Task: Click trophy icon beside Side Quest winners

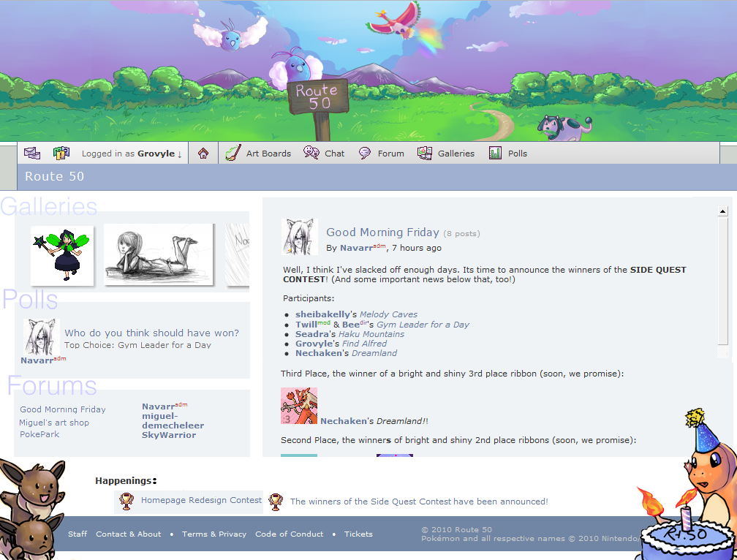Action: coord(276,502)
